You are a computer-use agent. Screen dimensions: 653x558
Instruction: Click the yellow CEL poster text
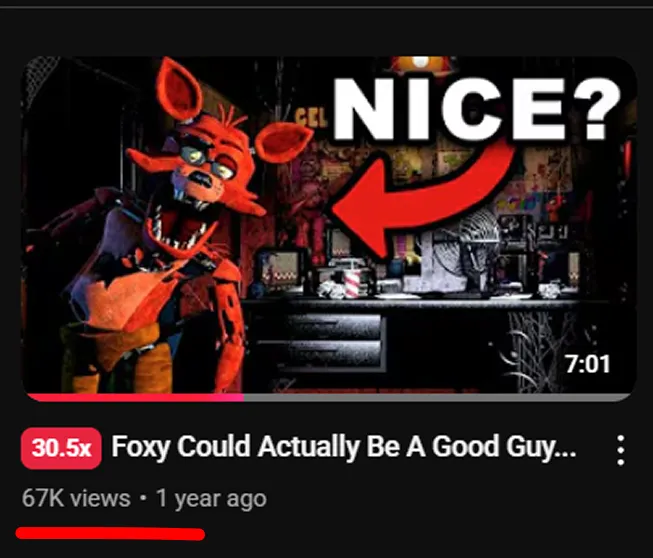pyautogui.click(x=311, y=117)
